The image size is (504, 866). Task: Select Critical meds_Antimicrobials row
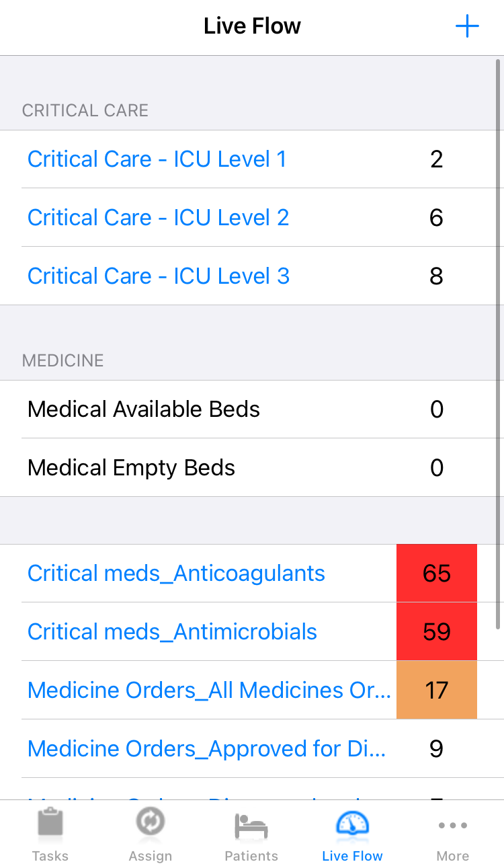[x=172, y=632]
